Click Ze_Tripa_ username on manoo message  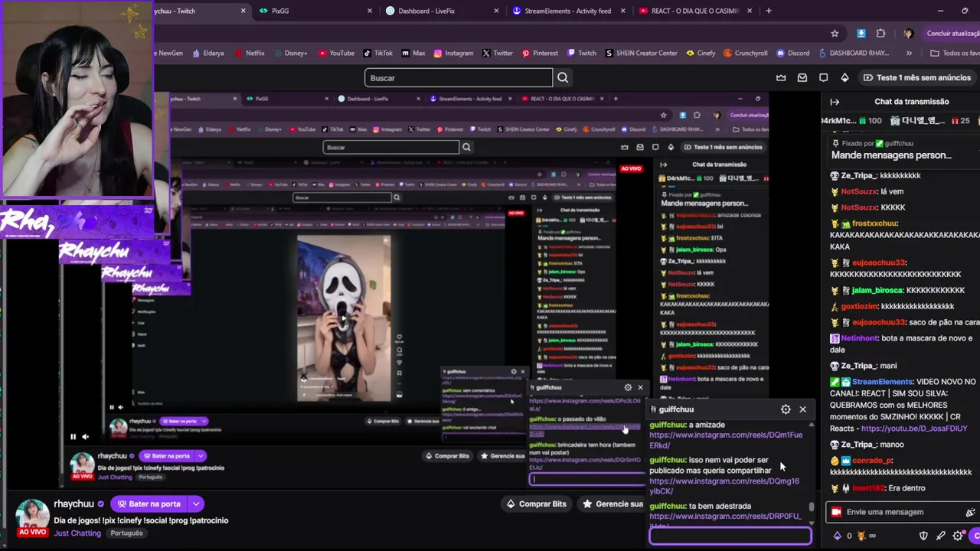[859, 445]
